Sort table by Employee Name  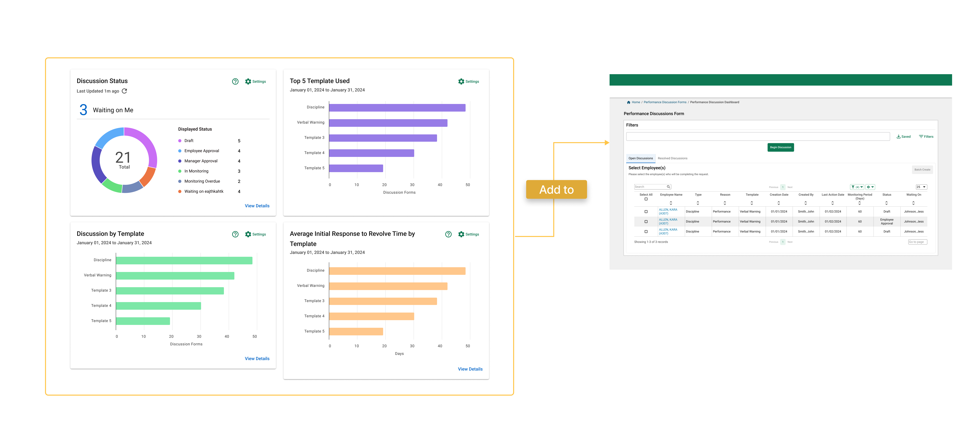(671, 203)
